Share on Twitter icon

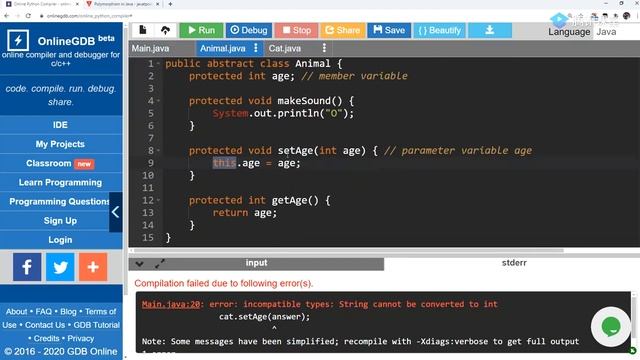60,267
